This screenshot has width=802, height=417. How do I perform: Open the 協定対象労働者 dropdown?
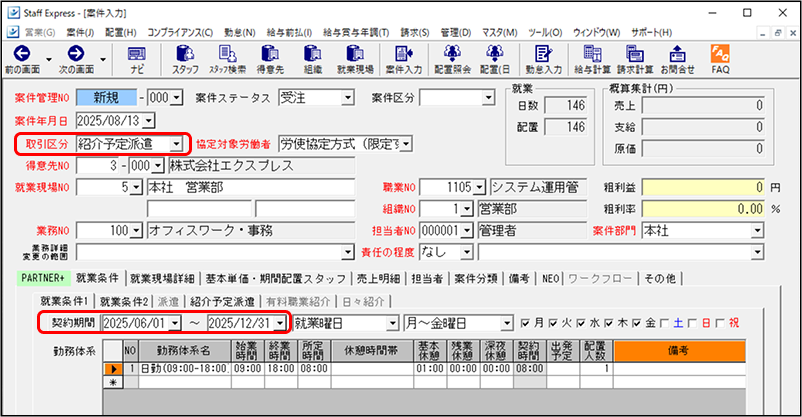406,144
